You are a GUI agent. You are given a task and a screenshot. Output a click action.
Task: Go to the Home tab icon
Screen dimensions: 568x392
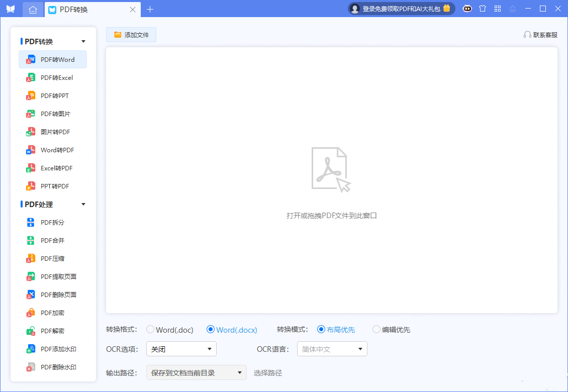coord(33,10)
